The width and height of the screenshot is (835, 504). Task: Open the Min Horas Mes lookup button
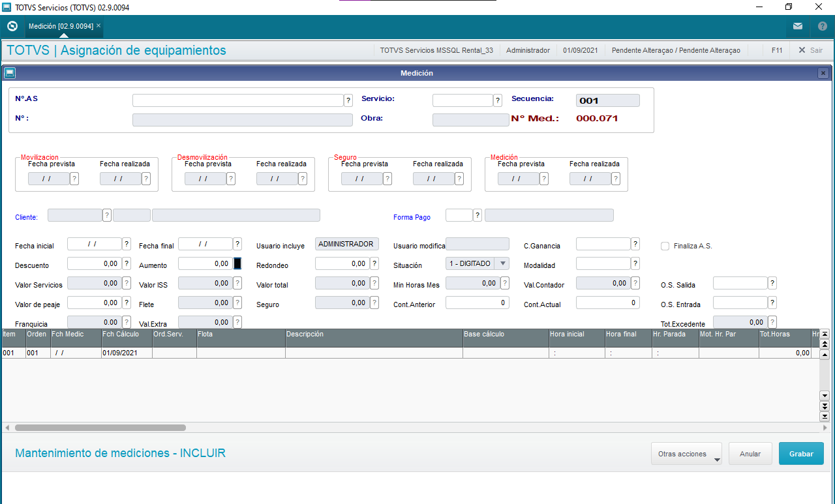(x=505, y=283)
